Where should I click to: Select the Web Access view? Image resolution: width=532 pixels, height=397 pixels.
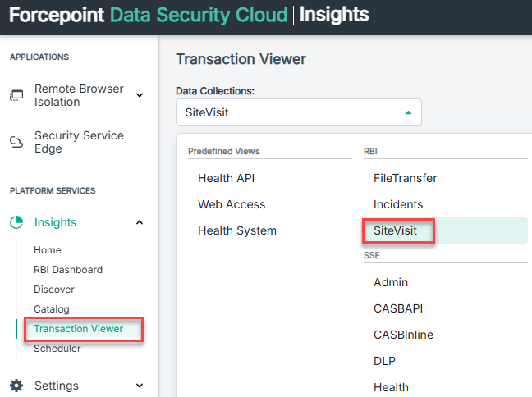point(232,204)
